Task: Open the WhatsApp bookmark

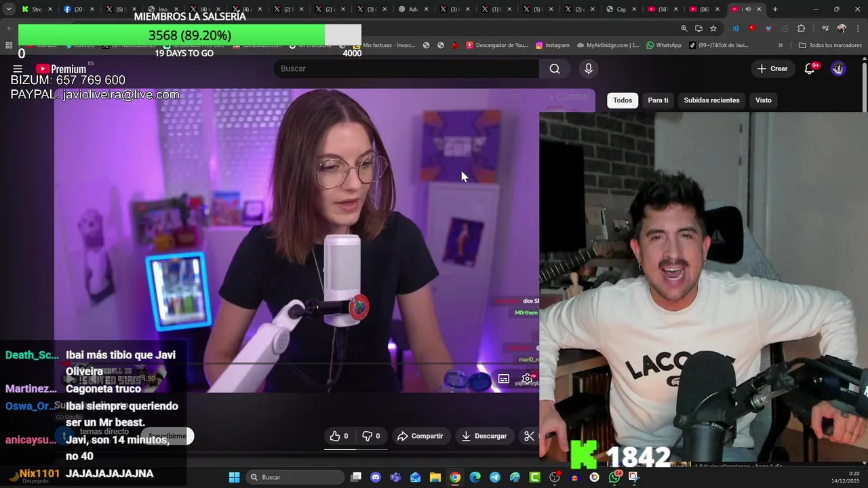Action: click(x=664, y=45)
